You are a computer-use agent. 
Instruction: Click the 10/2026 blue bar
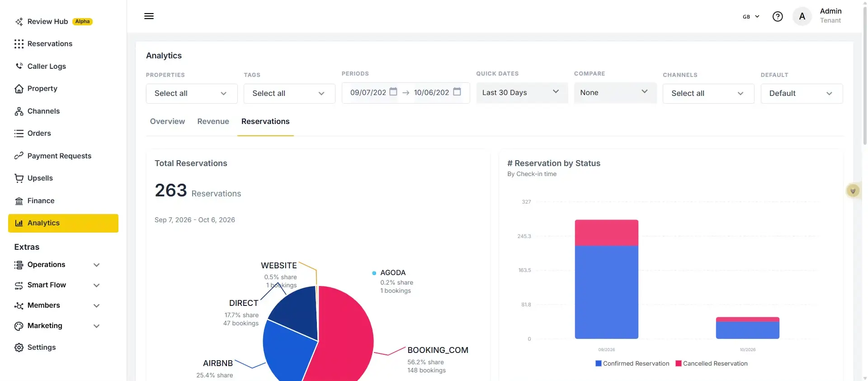[x=747, y=330]
